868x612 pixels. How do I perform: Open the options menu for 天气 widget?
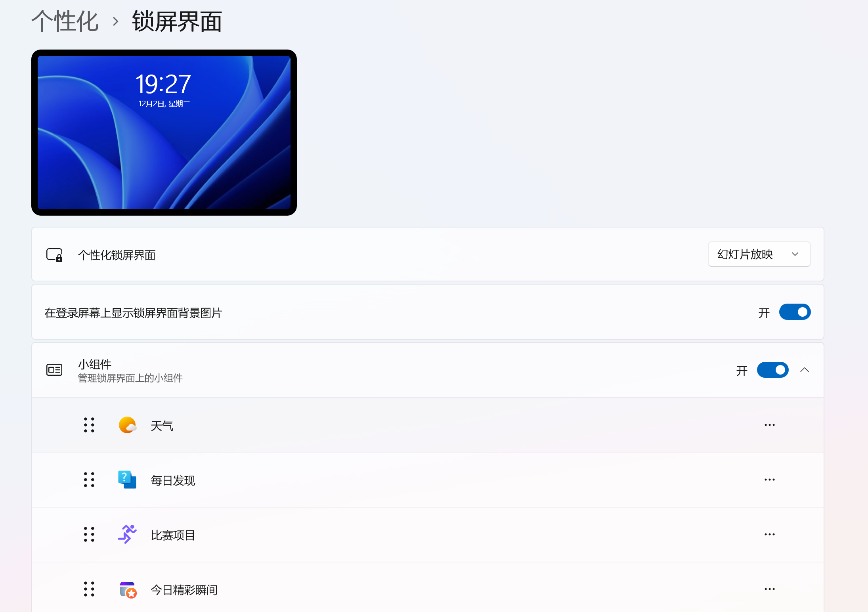click(x=769, y=425)
